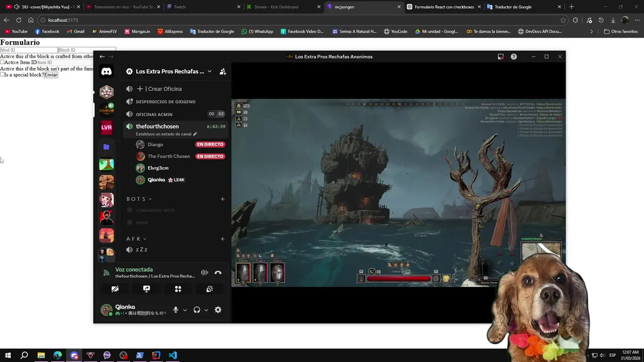Deafen with the headphones icon

click(197, 310)
